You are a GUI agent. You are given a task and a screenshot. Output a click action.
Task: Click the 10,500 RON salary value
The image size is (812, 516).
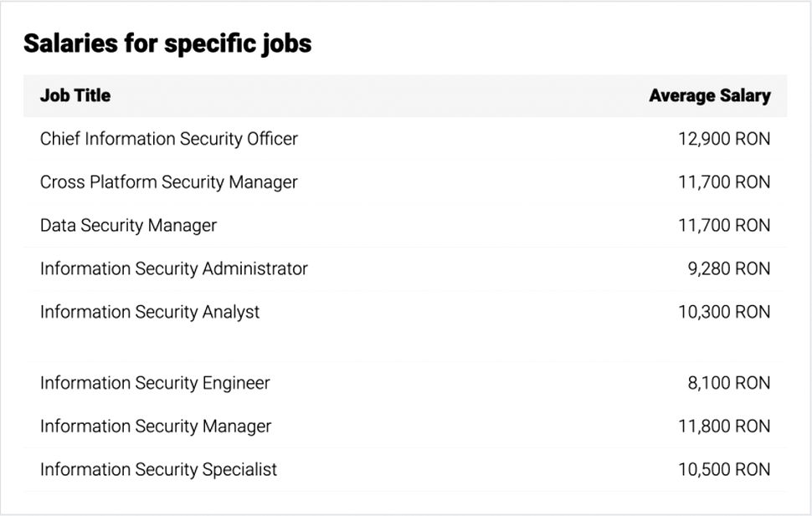click(x=723, y=470)
